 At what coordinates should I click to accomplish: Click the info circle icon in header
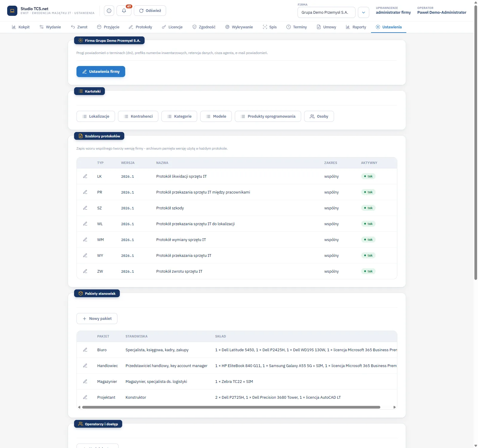tap(109, 11)
